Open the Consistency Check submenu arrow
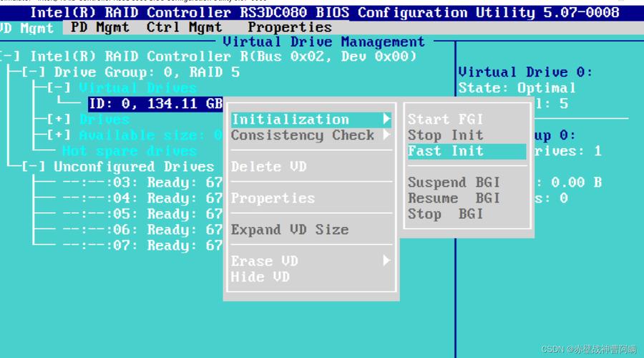The image size is (644, 358). [386, 135]
